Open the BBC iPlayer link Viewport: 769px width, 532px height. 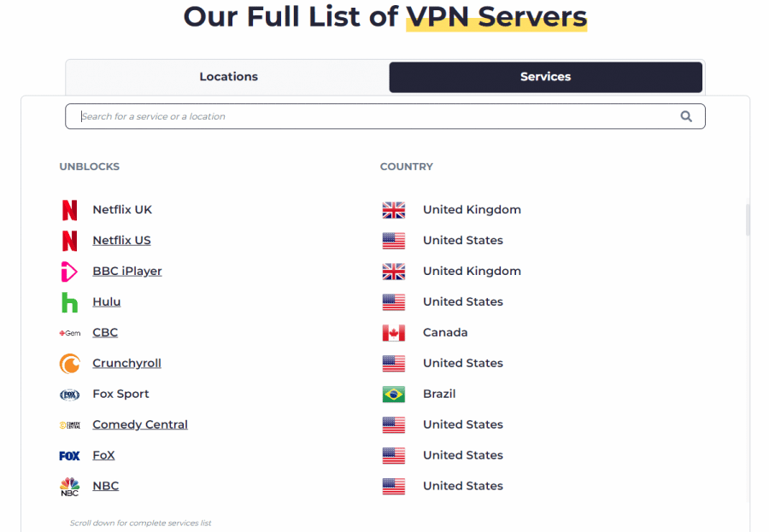click(x=127, y=272)
